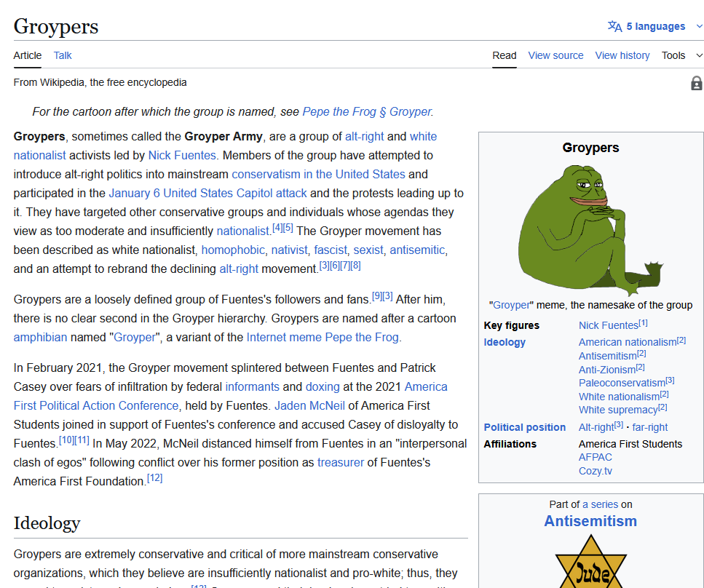The height and width of the screenshot is (588, 704).
Task: Open citation [6] after movement
Action: [x=334, y=266]
